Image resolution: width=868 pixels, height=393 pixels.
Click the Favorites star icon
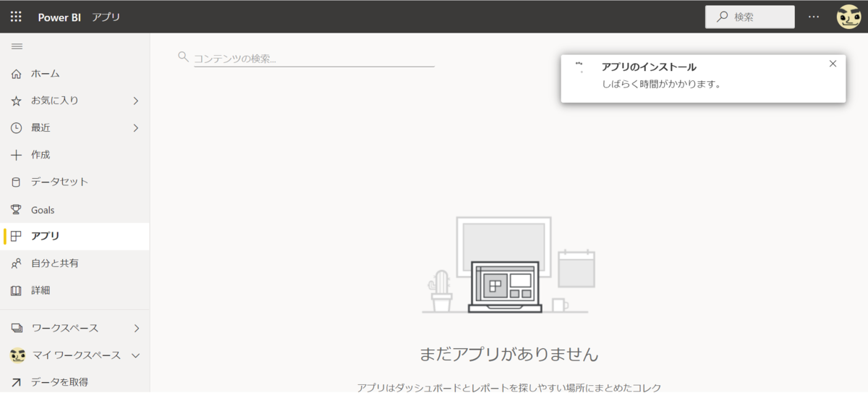(x=17, y=101)
